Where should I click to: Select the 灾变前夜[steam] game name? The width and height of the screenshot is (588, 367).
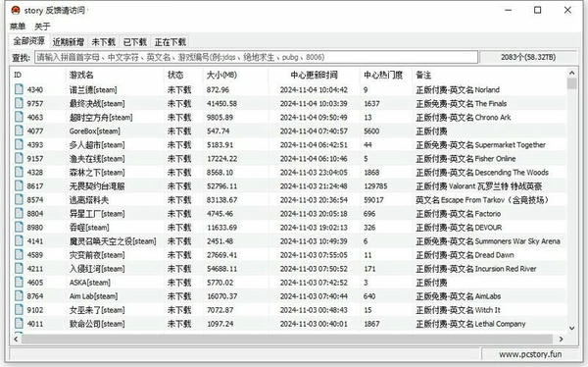point(97,255)
